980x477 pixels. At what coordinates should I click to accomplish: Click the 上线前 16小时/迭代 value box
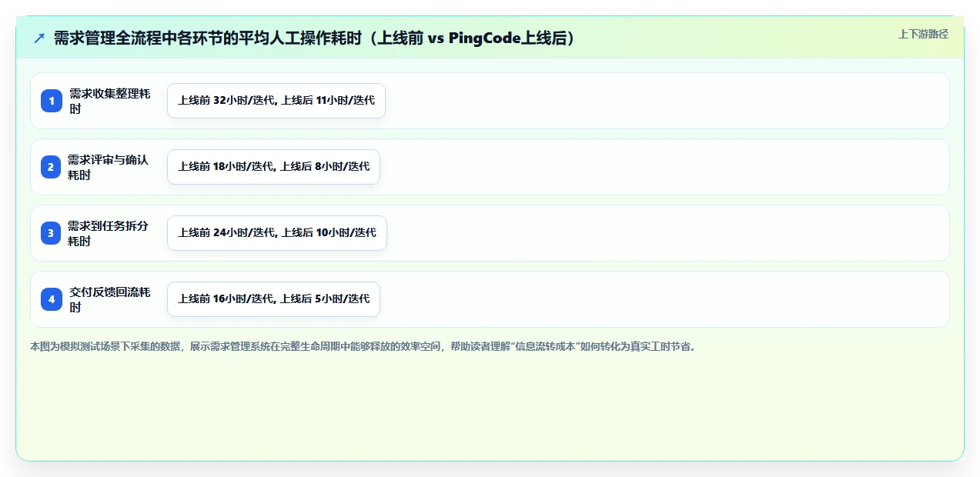point(273,299)
